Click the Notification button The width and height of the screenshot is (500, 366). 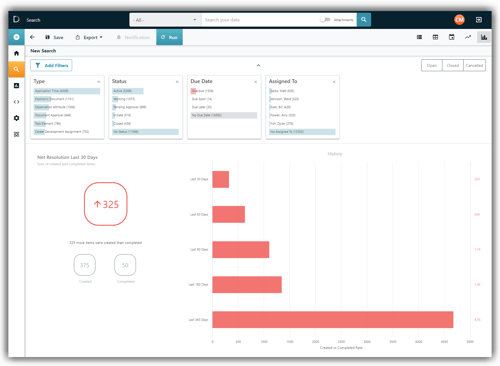tap(133, 37)
